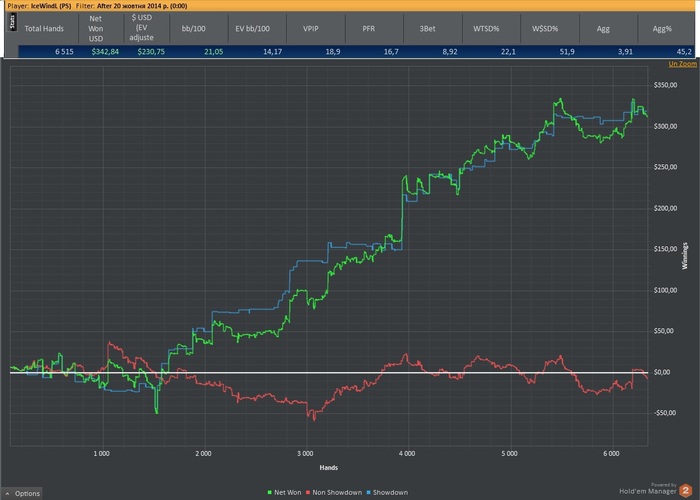Open the vertical Stats tab
Viewport: 700px width, 500px height.
(x=12, y=22)
